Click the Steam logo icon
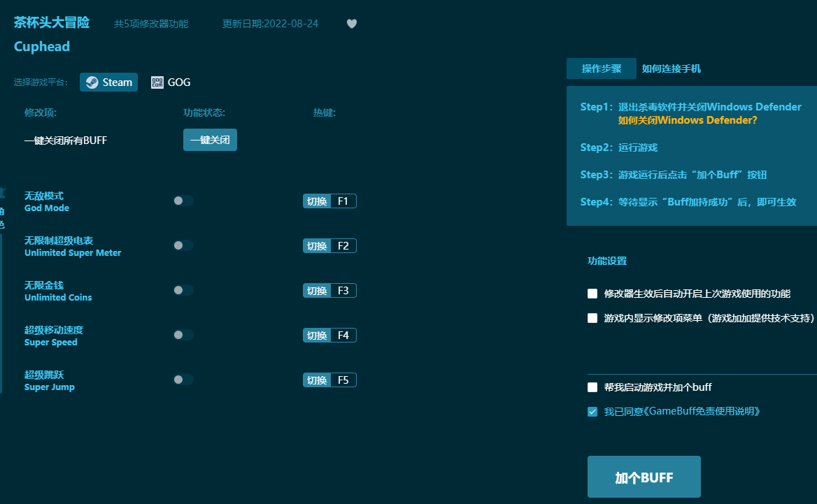Image resolution: width=817 pixels, height=504 pixels. coord(92,82)
